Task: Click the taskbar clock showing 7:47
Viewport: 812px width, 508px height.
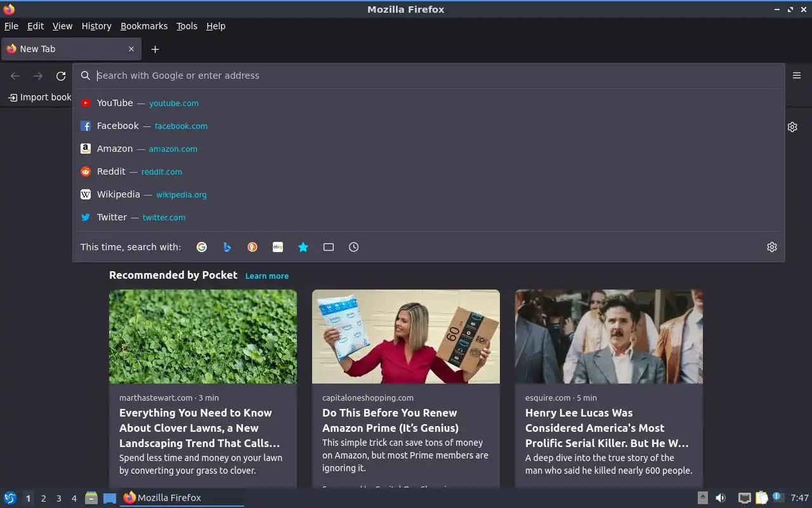Action: [x=799, y=498]
